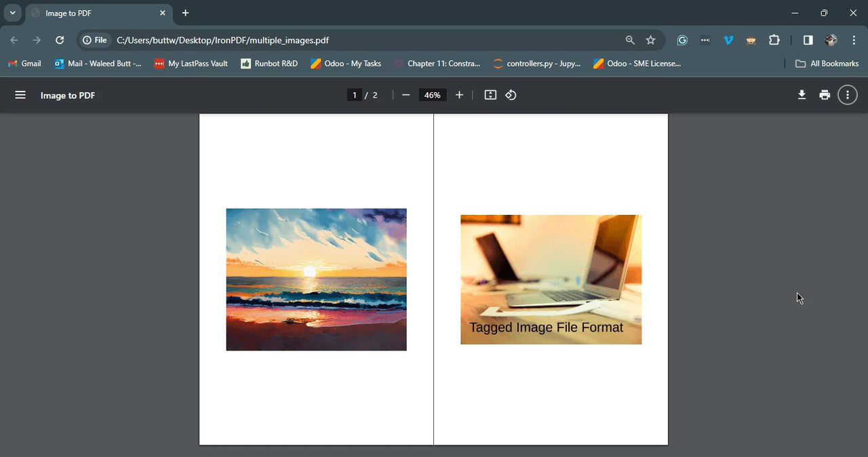
Task: Select the Image to PDF tab
Action: click(x=98, y=13)
